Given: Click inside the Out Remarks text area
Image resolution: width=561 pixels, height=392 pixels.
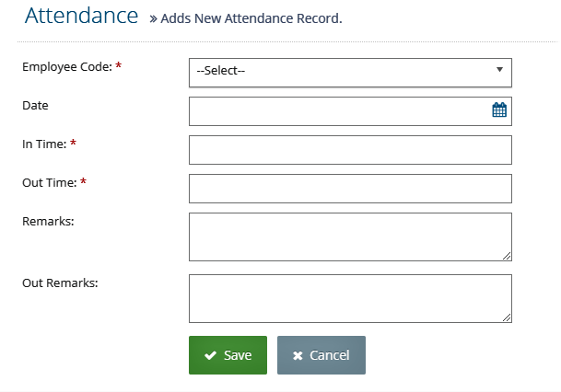Looking at the screenshot, I should [x=350, y=298].
